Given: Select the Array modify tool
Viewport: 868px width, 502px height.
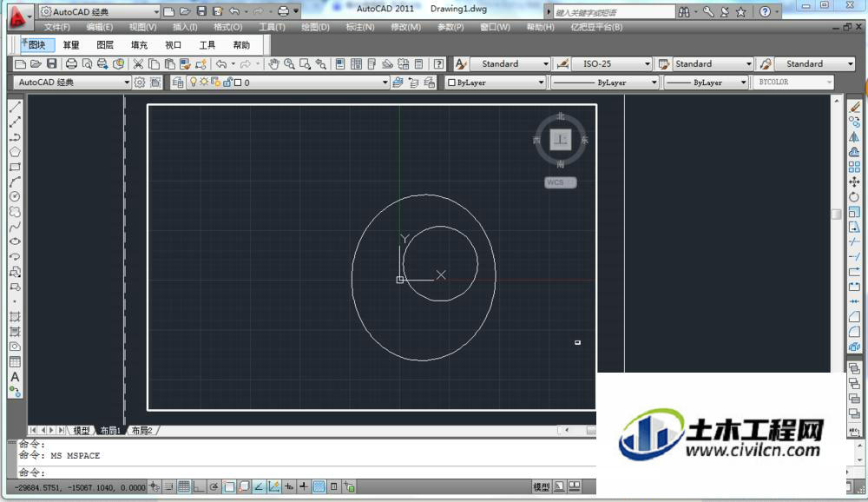Looking at the screenshot, I should tap(854, 167).
